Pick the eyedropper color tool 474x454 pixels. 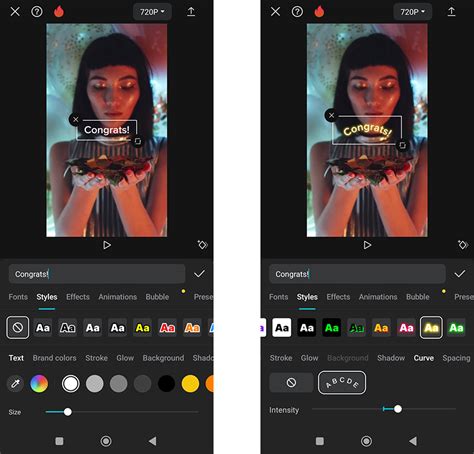point(15,384)
